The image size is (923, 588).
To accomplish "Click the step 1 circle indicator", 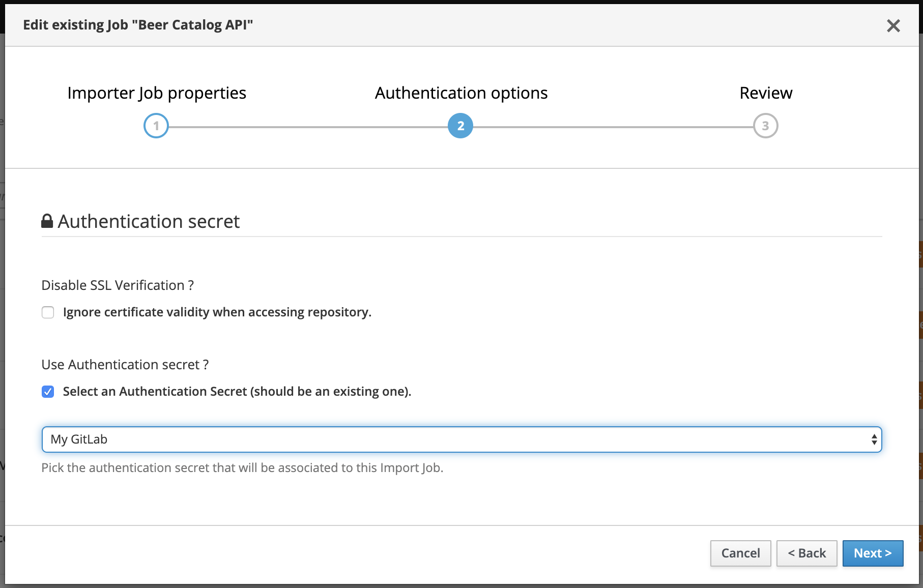I will [156, 126].
